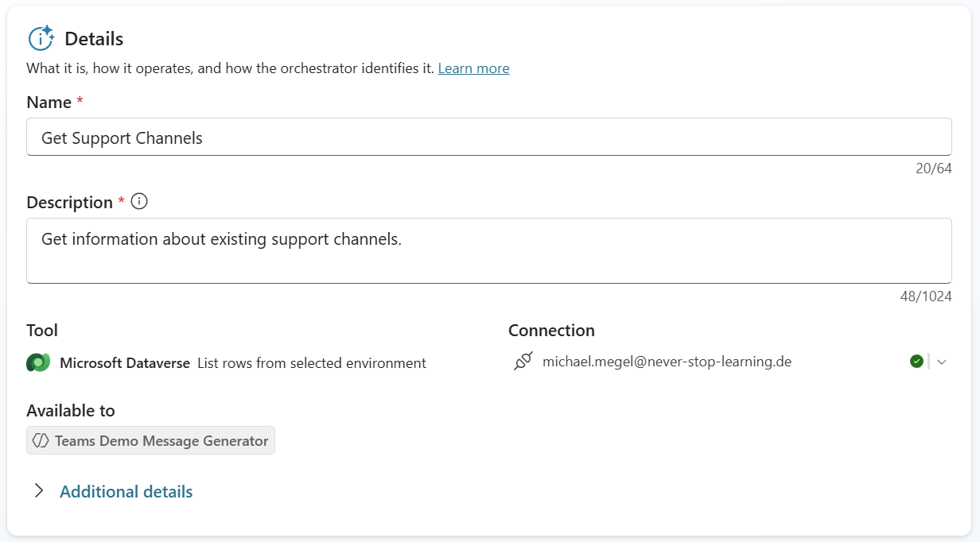Click the List rows from selected environment text
Screen dimensions: 980x542
click(312, 363)
